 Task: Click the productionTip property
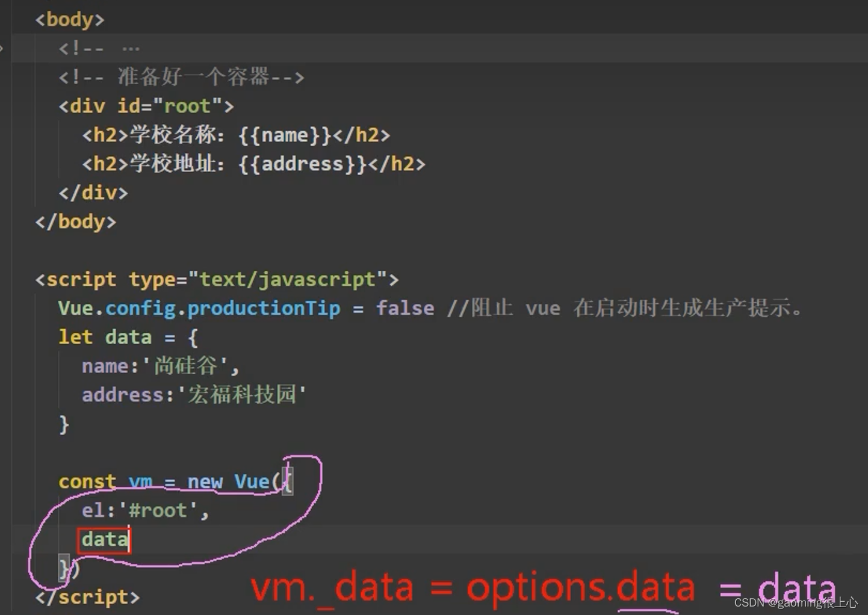click(x=264, y=309)
